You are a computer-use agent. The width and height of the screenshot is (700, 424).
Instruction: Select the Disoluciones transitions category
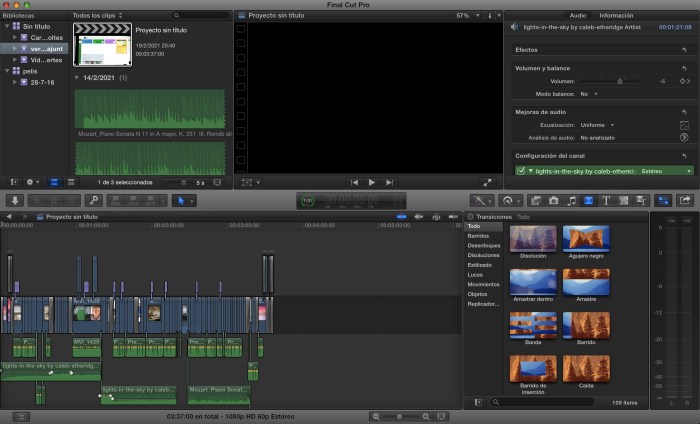click(x=484, y=255)
